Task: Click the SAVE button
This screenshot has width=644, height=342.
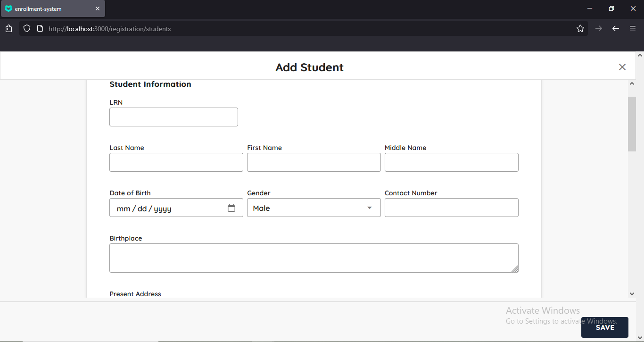Action: (605, 327)
